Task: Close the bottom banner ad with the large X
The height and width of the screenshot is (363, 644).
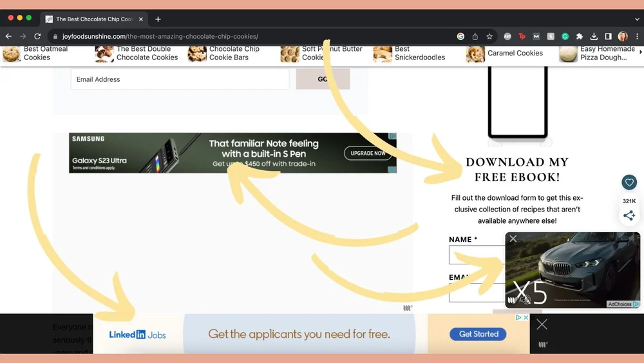Action: [x=542, y=324]
